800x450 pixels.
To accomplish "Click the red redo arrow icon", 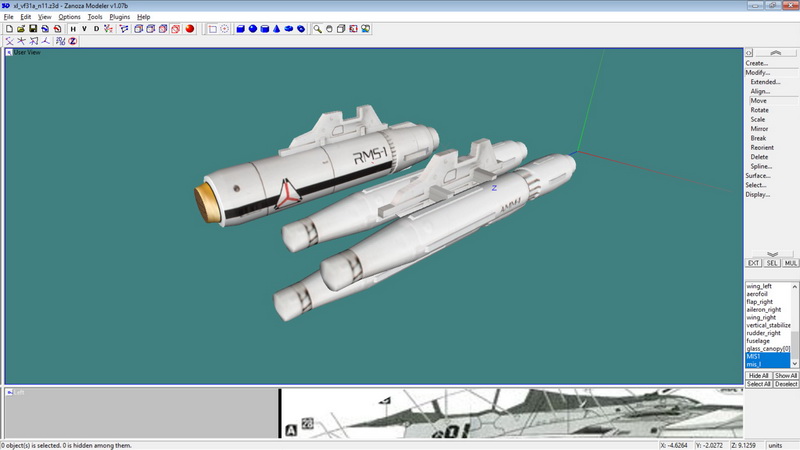I will 57,29.
